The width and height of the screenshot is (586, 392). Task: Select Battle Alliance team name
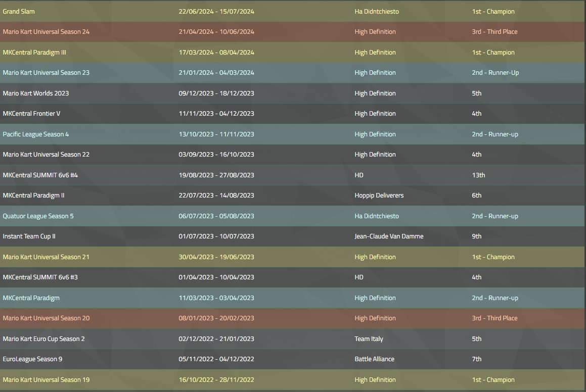[x=375, y=359]
